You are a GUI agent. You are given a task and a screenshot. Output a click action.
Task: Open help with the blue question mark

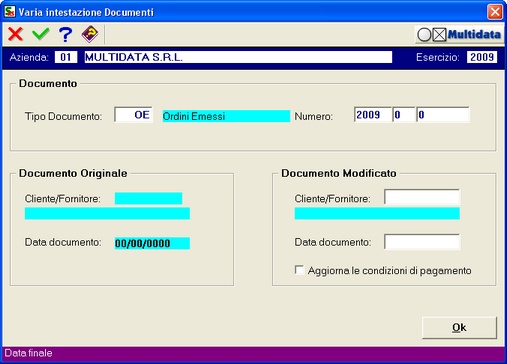(x=65, y=34)
